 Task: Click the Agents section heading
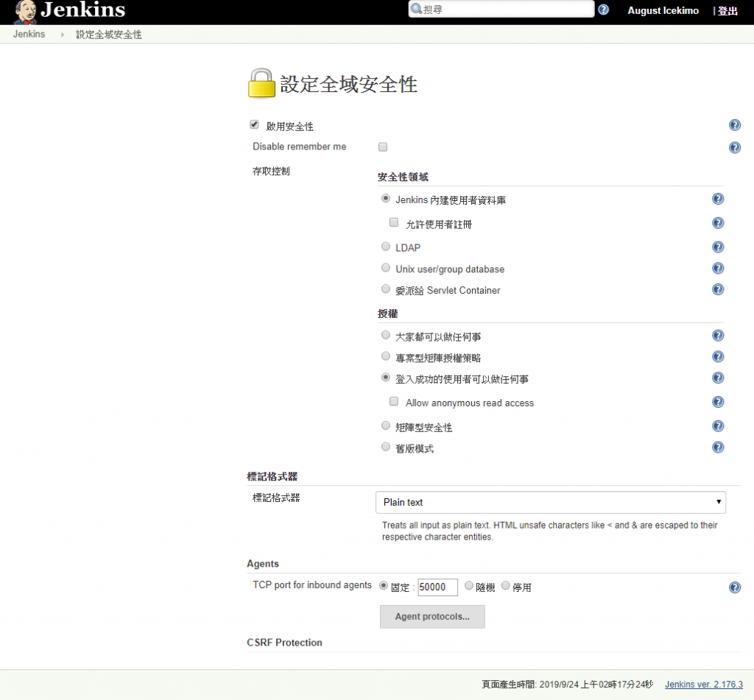(263, 564)
